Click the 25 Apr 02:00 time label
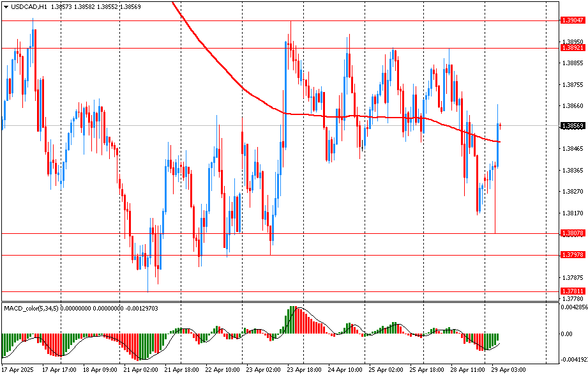Image resolution: width=588 pixels, height=377 pixels. pyautogui.click(x=384, y=369)
